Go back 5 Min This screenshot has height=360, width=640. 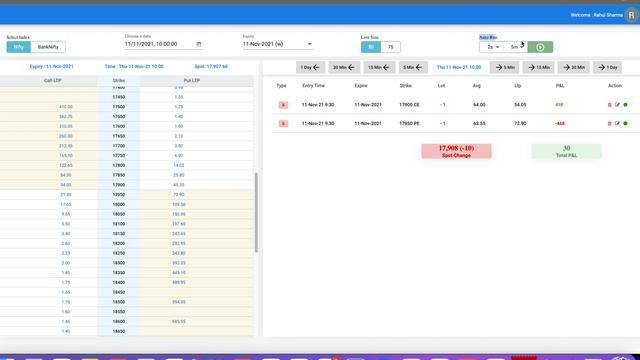[413, 67]
